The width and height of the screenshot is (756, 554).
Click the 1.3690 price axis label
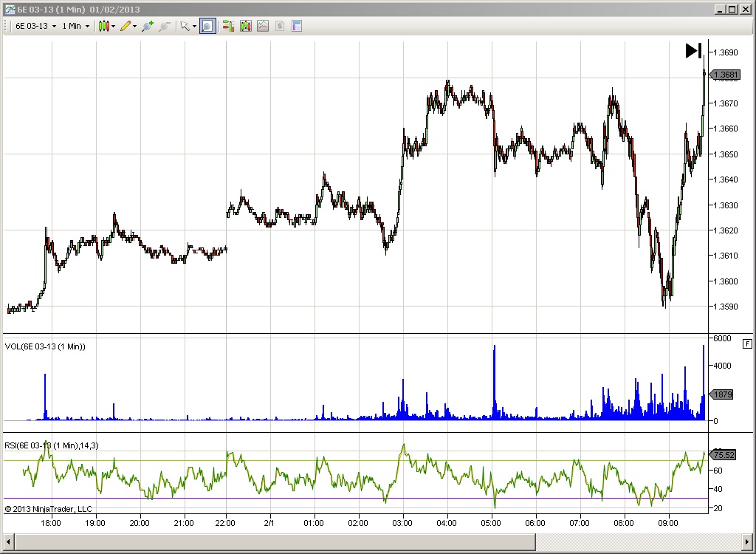pyautogui.click(x=726, y=52)
